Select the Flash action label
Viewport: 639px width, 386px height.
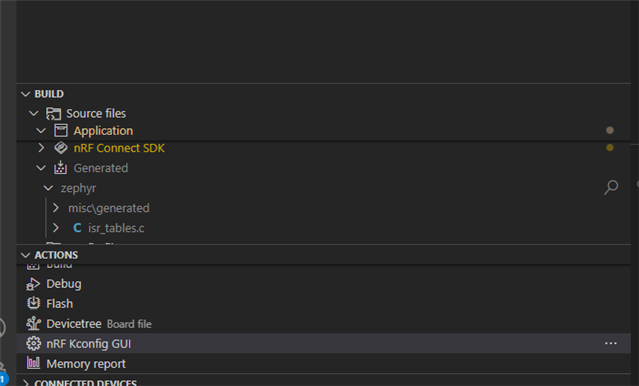(x=59, y=304)
